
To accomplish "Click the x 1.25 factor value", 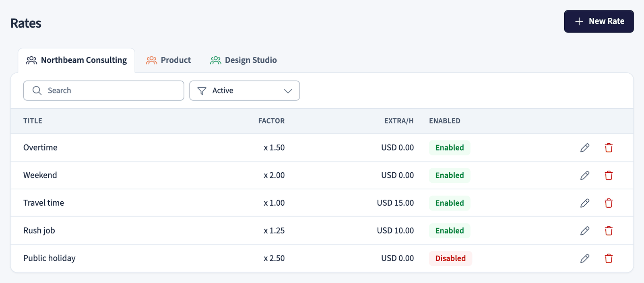I will 274,231.
